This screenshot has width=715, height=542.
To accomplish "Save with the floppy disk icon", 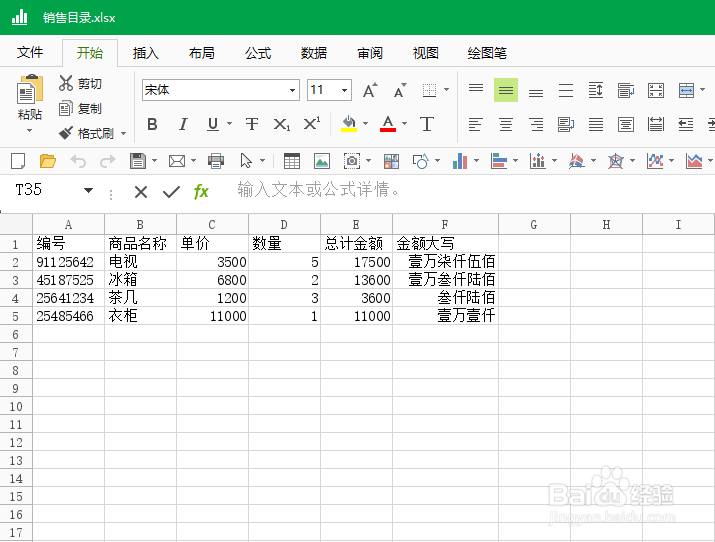I will pos(138,161).
